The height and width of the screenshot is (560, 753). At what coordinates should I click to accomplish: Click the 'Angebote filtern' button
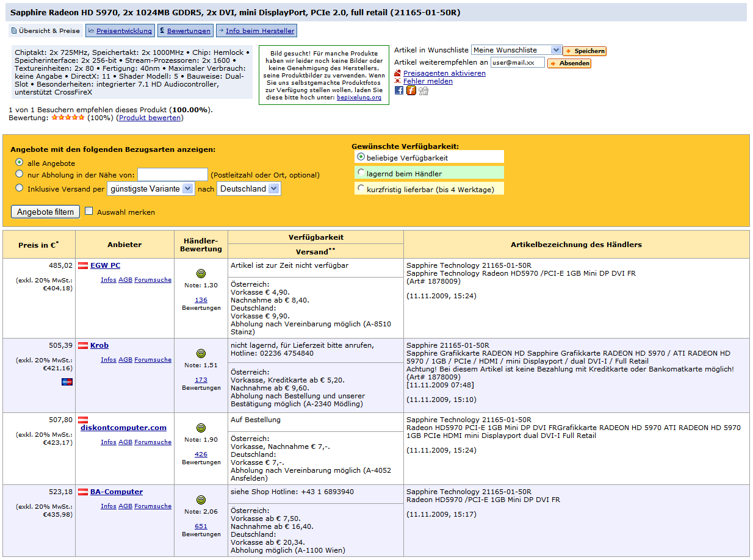click(46, 212)
